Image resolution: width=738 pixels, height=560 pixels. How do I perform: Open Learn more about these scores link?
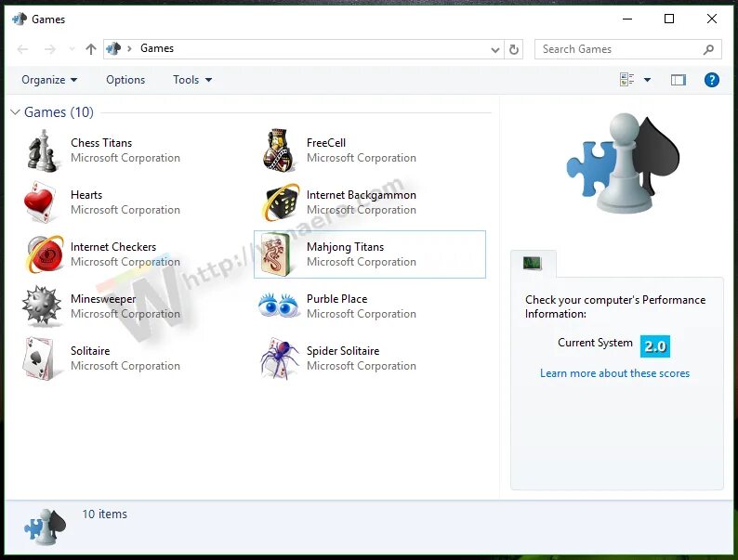click(x=614, y=373)
